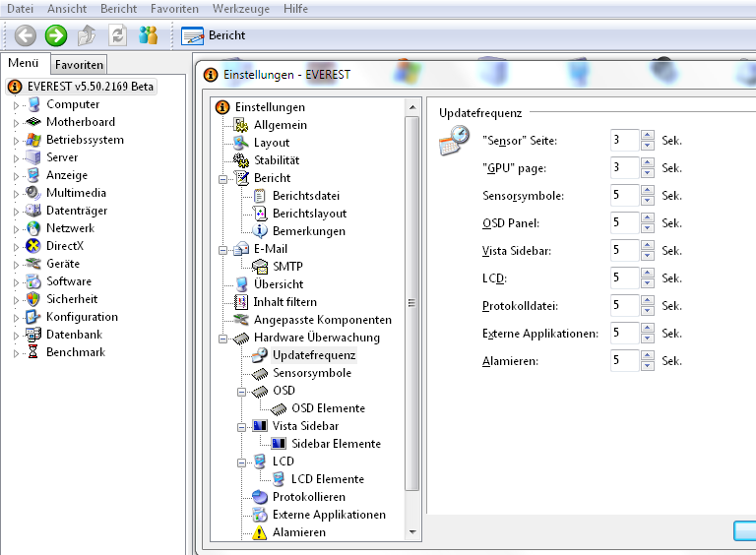Collapse the Bericht settings node

[222, 179]
